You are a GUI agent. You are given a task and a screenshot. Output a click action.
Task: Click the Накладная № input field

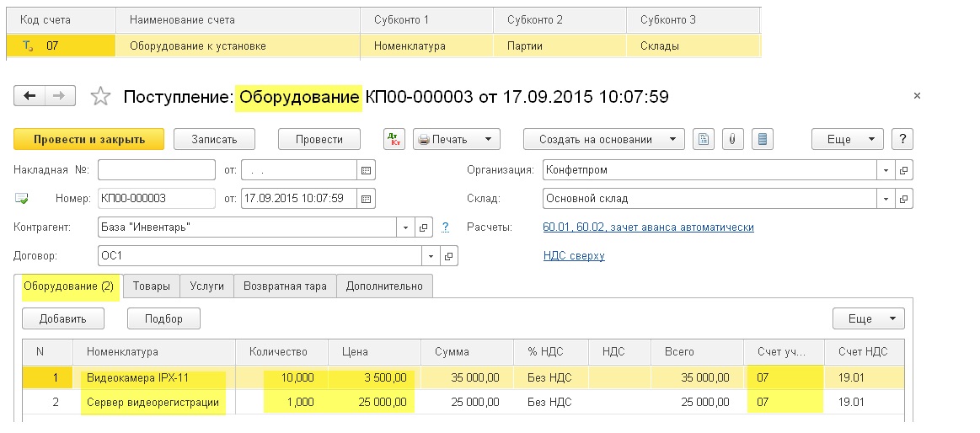tap(157, 170)
